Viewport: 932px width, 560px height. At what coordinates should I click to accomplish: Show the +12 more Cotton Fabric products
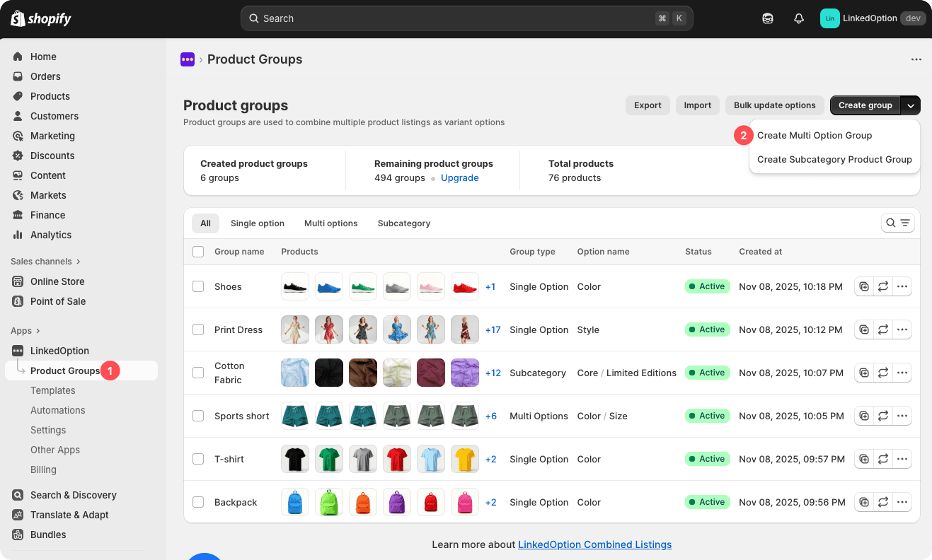click(493, 373)
